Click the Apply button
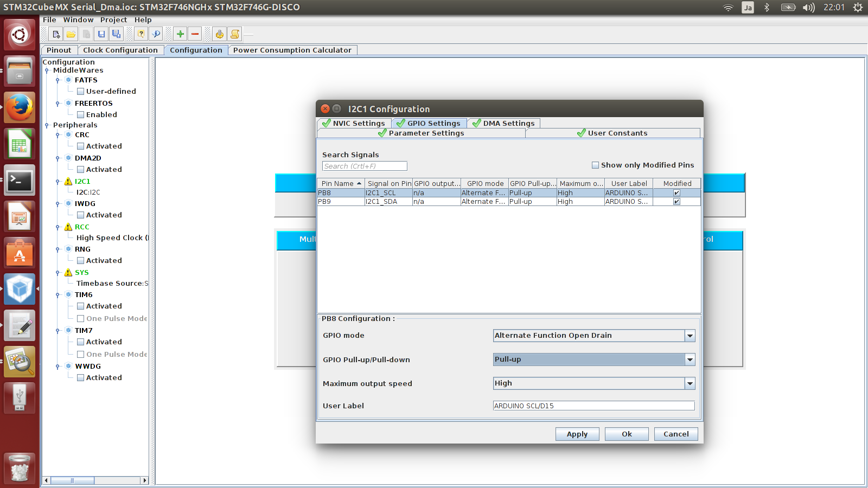This screenshot has width=868, height=488. tap(577, 434)
